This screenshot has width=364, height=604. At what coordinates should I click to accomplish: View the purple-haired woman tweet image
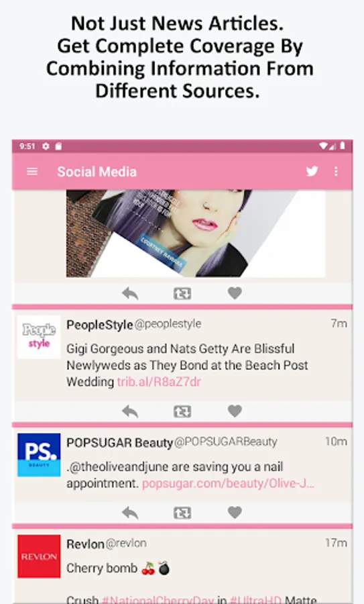pos(196,234)
